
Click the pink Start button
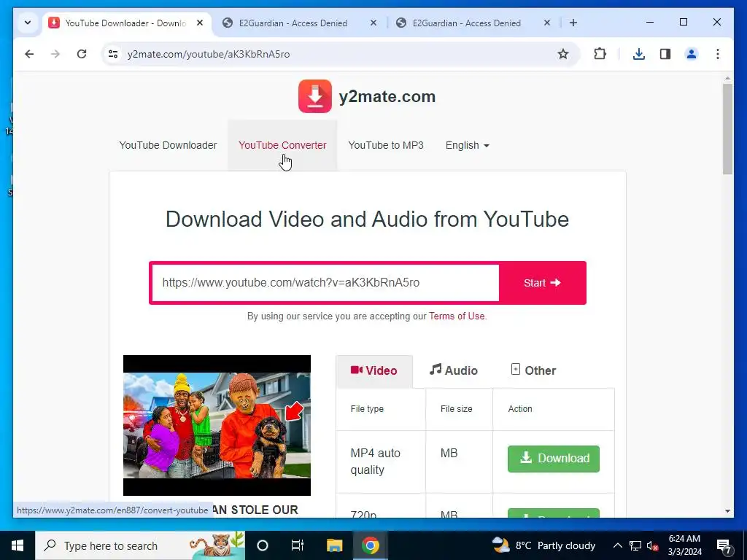click(542, 283)
